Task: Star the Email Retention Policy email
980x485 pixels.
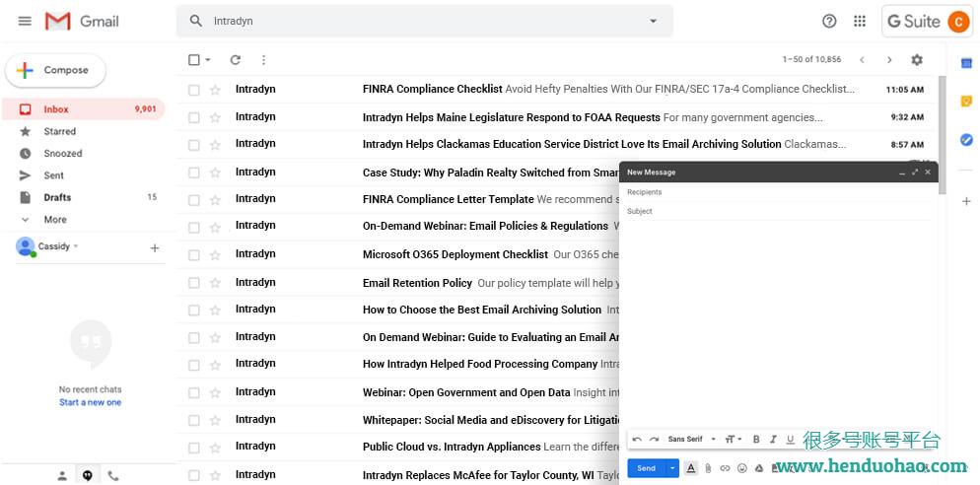Action: (x=215, y=283)
